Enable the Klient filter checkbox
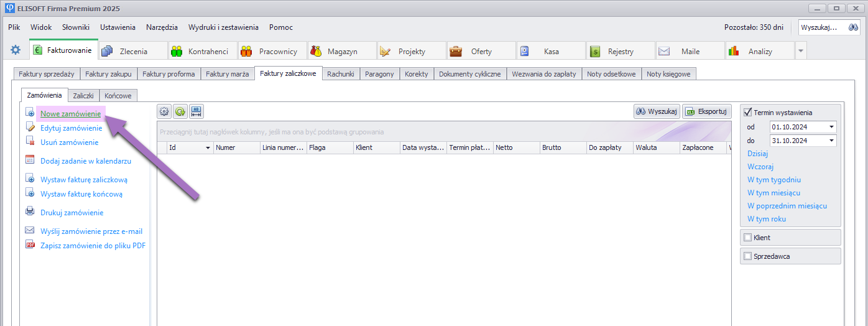 tap(748, 238)
